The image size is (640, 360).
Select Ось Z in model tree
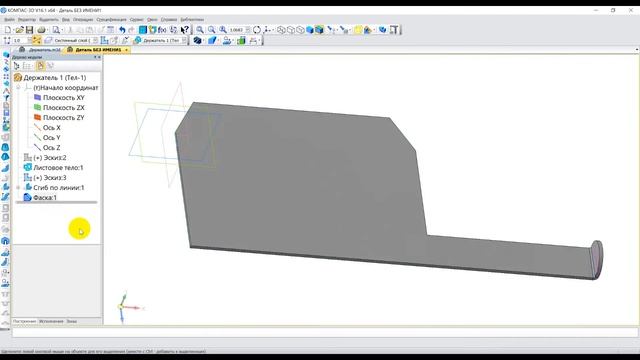tap(51, 148)
